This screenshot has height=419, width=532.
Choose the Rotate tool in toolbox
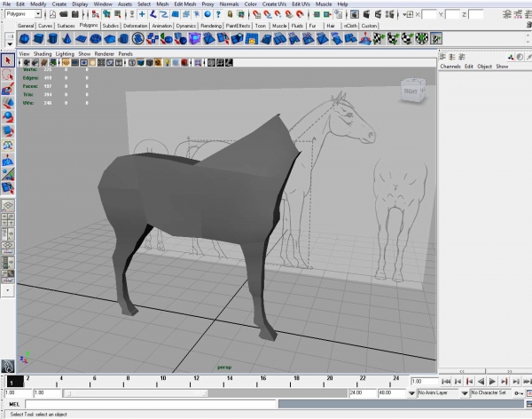click(8, 117)
